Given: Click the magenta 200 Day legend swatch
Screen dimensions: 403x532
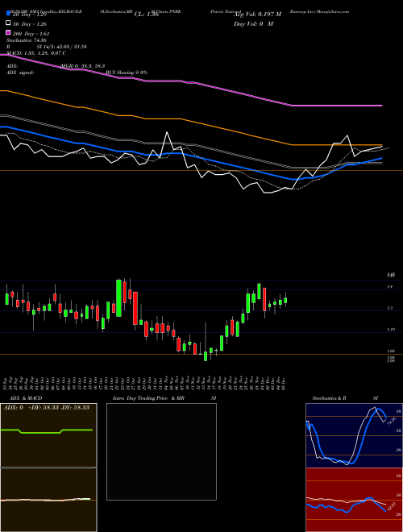Looking at the screenshot, I should (x=8, y=32).
